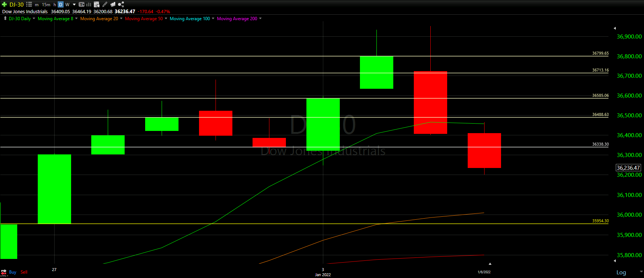Click the Jan 2022 axis label

click(323, 275)
